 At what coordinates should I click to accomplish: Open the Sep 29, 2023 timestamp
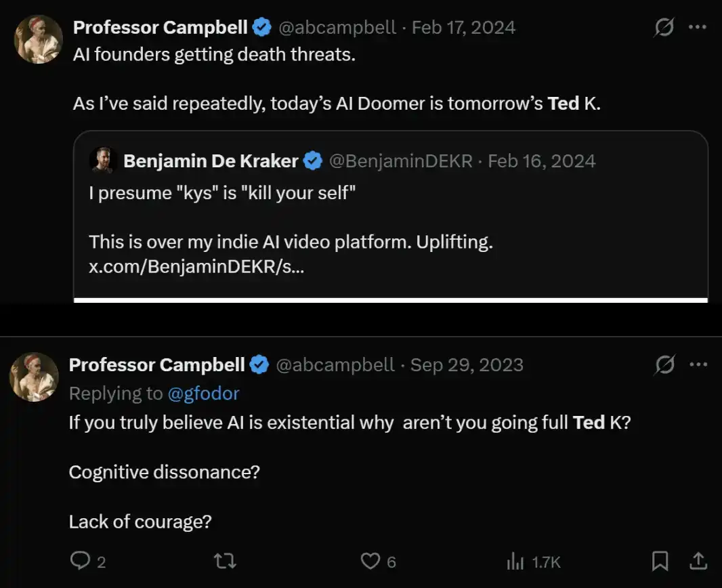(x=467, y=364)
